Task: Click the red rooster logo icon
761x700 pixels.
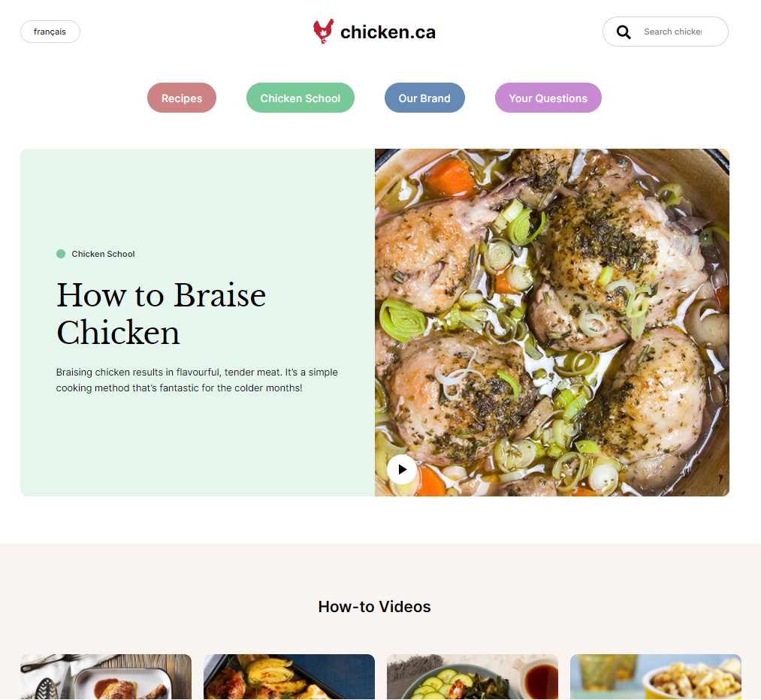Action: (323, 32)
